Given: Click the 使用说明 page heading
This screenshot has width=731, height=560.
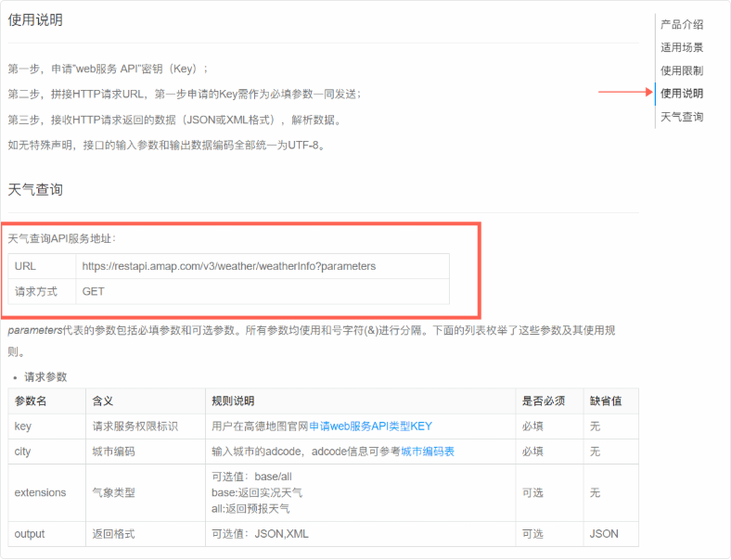Looking at the screenshot, I should tap(35, 19).
